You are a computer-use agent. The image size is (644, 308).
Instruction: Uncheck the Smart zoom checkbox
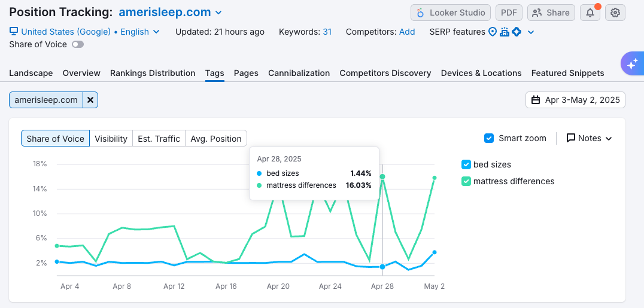(489, 138)
